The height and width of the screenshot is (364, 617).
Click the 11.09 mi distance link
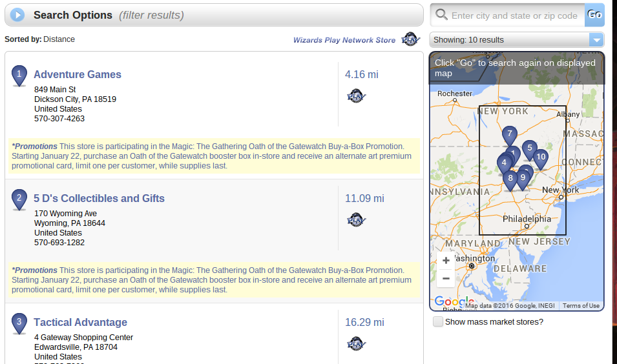coord(364,198)
